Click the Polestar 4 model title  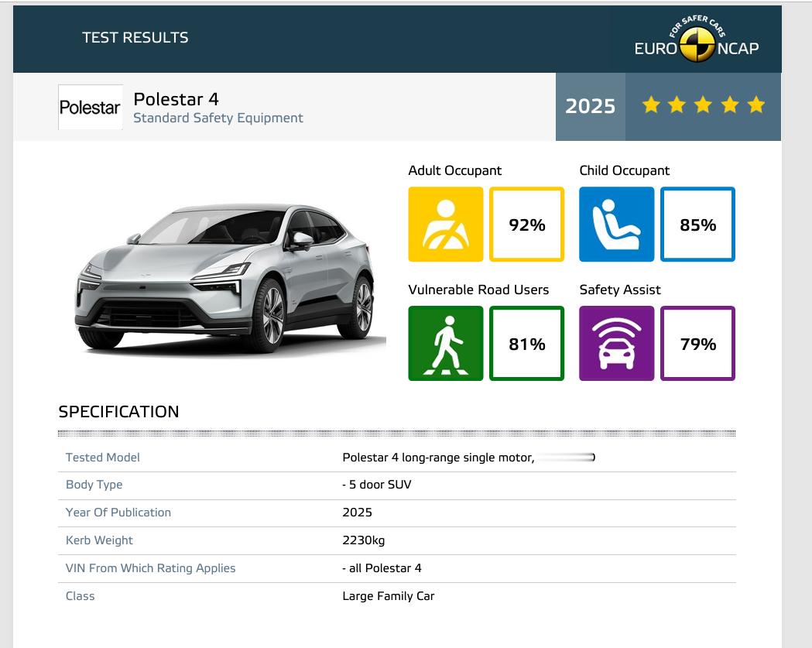click(x=176, y=99)
